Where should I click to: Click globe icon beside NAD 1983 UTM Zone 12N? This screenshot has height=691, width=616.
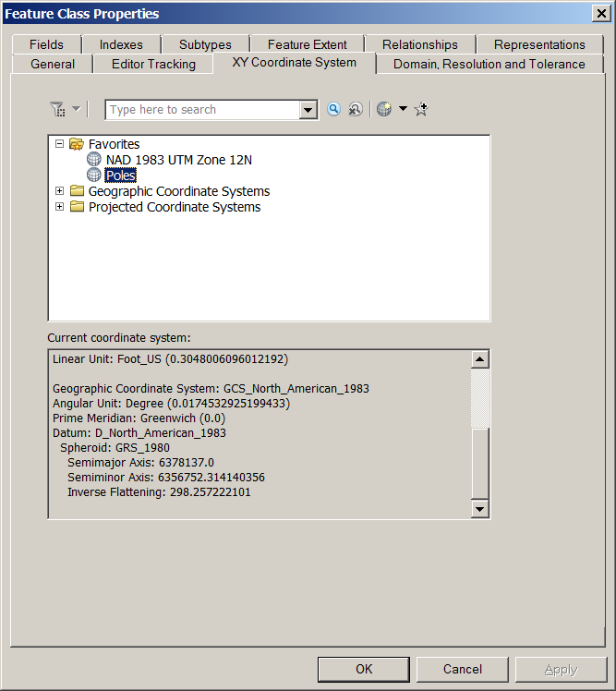coord(94,159)
